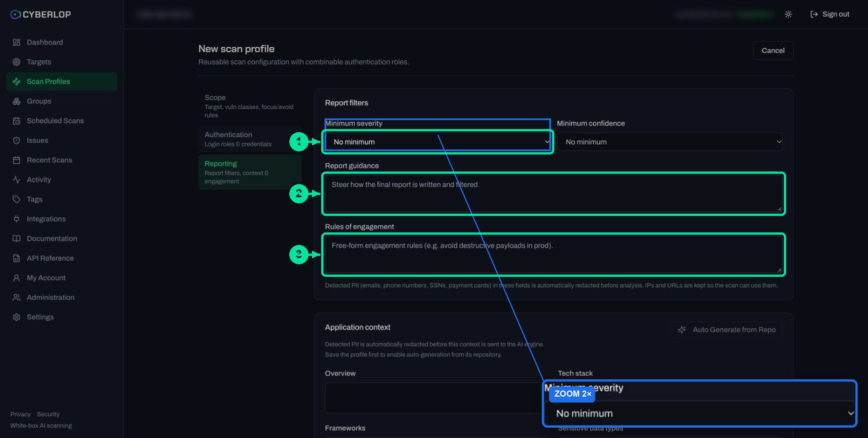This screenshot has height=438, width=868.
Task: Click the 'New scan profile' heading
Action: point(236,49)
